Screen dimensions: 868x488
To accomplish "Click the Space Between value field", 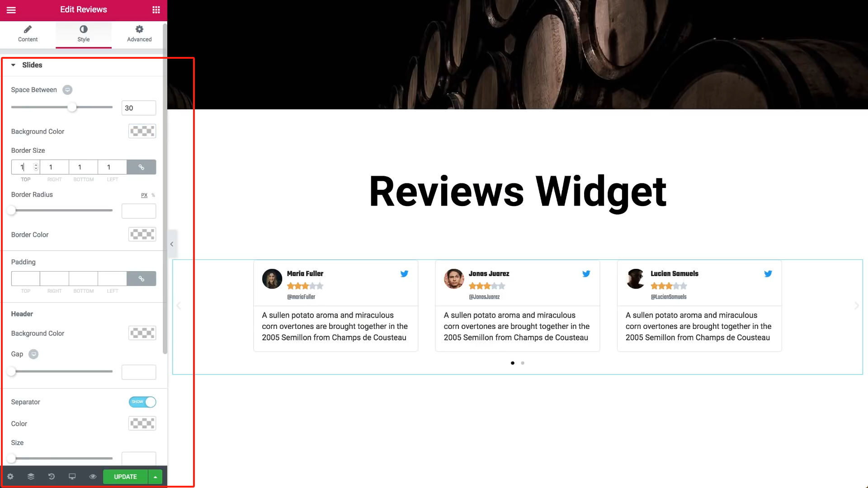I will click(139, 108).
